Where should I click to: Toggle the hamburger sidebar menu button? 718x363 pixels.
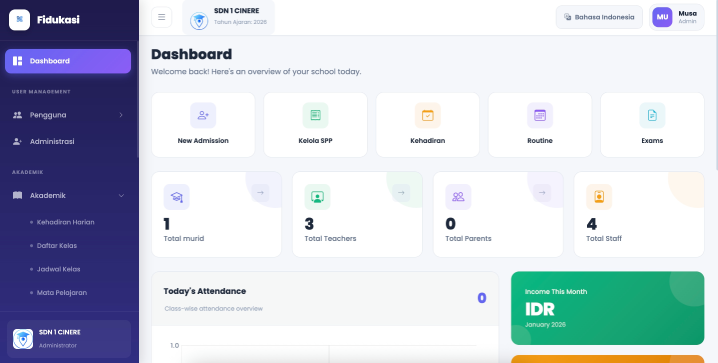point(162,17)
